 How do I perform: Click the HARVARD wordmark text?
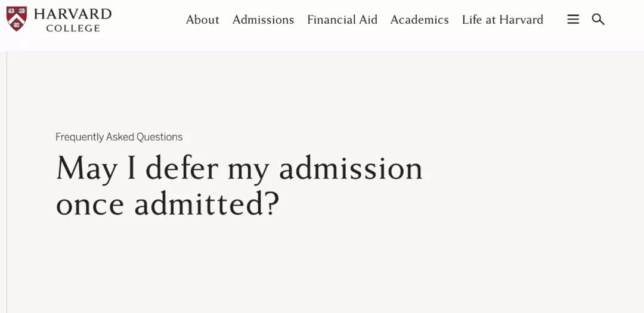pos(73,14)
